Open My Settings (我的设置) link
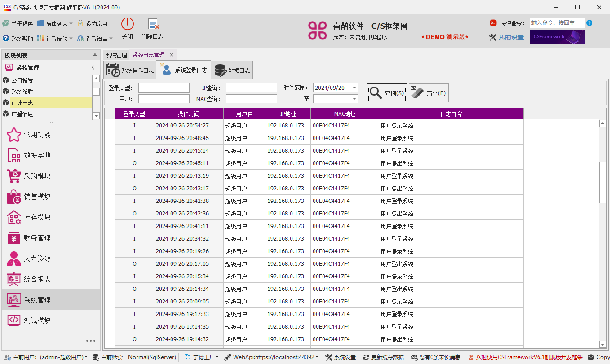This screenshot has width=610, height=364. tap(511, 37)
